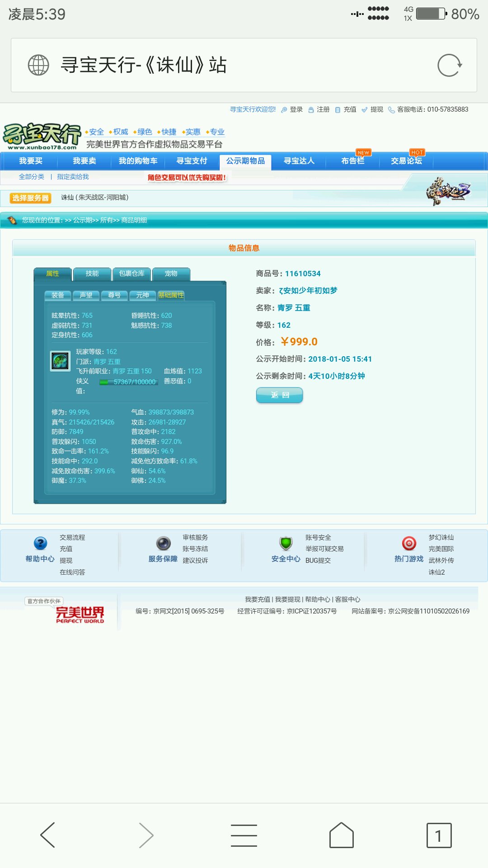
Task: Open the 举报可疑交易 link
Action: point(324,549)
